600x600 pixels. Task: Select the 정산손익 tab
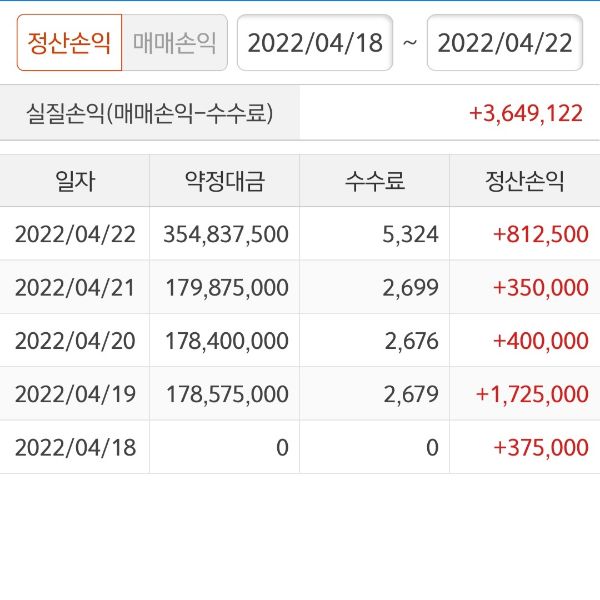pos(69,43)
